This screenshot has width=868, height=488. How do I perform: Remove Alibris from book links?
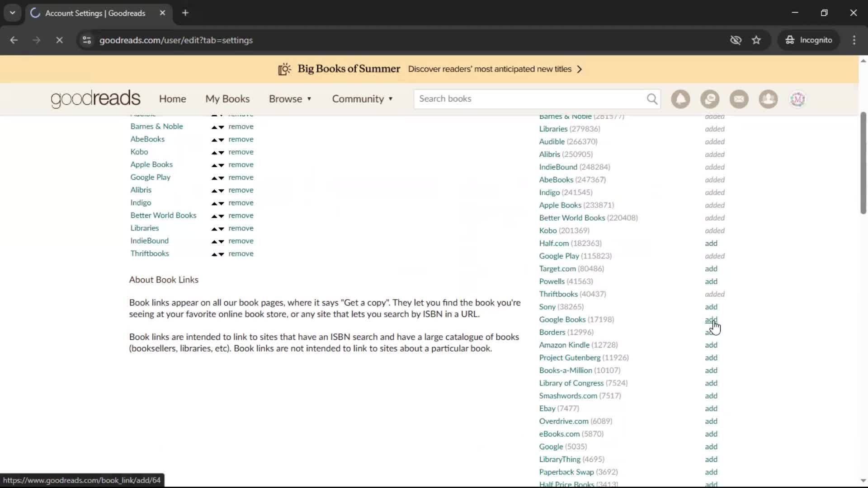(x=241, y=190)
